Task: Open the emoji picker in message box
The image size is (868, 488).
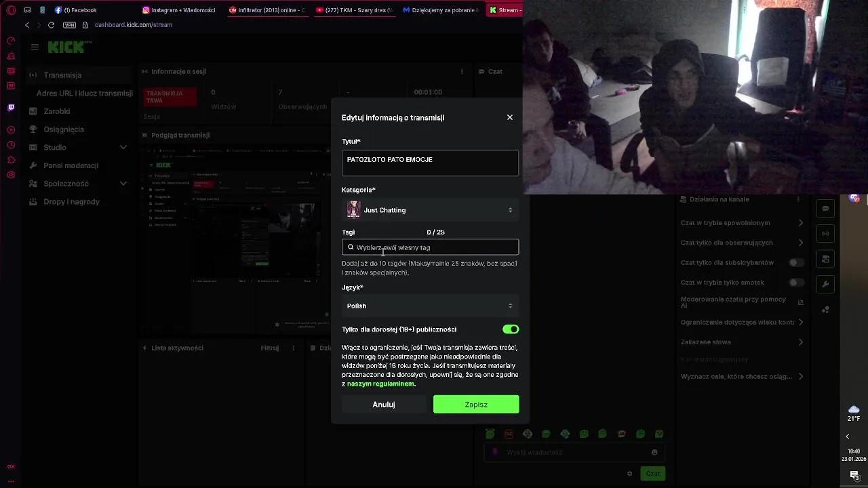Action: [x=654, y=452]
